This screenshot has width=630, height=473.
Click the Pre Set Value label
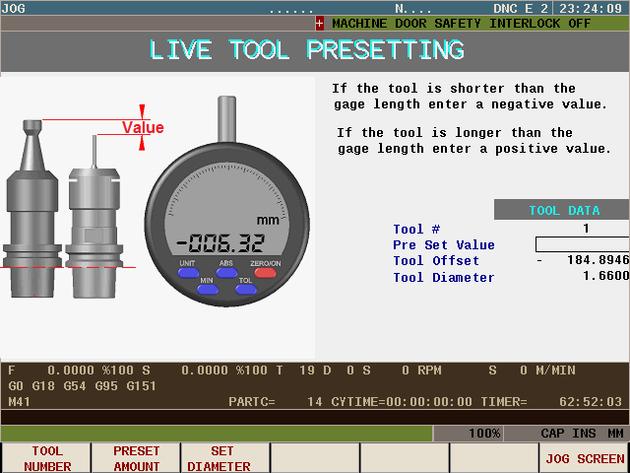click(444, 245)
